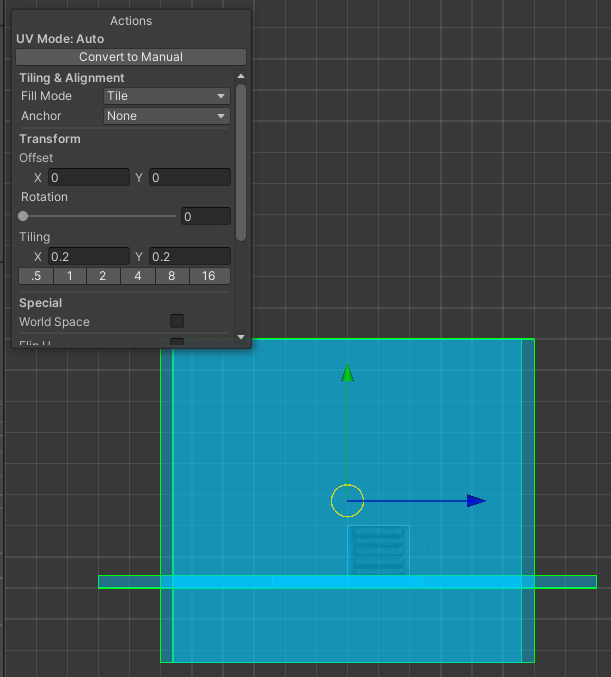Click the yellow dashed circle pivot handle
The height and width of the screenshot is (677, 611).
tap(347, 501)
